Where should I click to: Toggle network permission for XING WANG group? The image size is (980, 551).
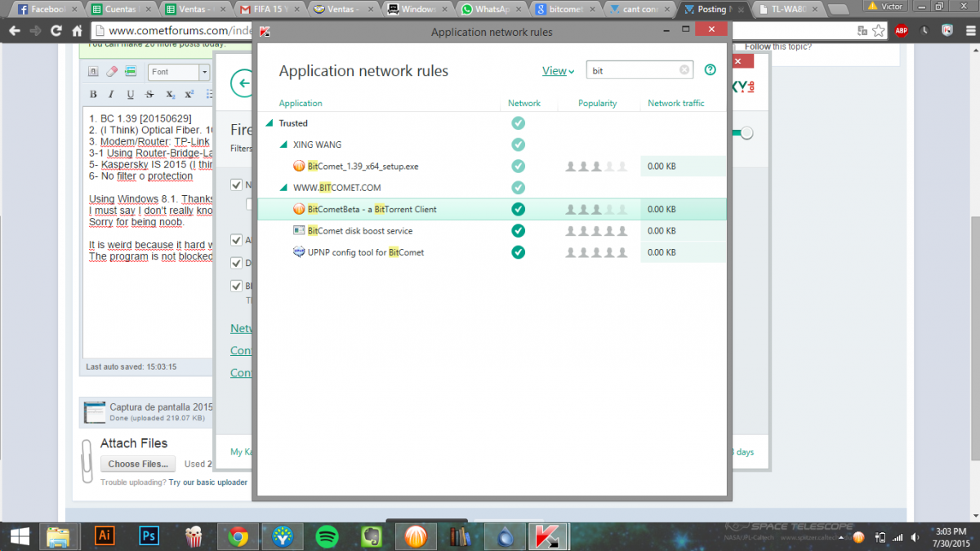tap(518, 144)
